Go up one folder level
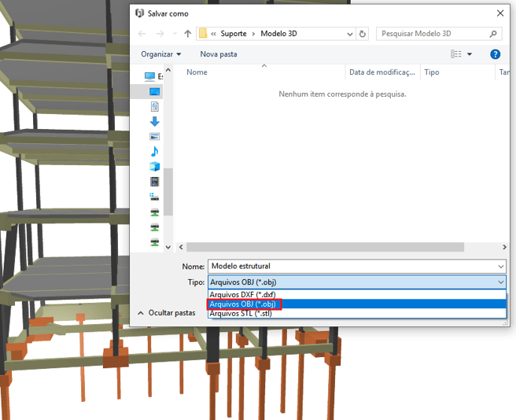 [187, 34]
